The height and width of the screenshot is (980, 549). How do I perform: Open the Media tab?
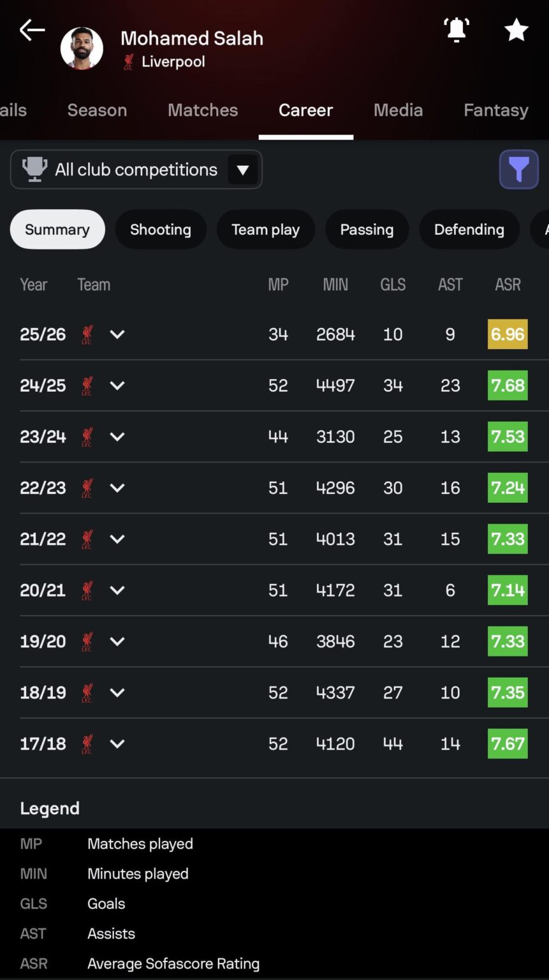click(x=398, y=110)
